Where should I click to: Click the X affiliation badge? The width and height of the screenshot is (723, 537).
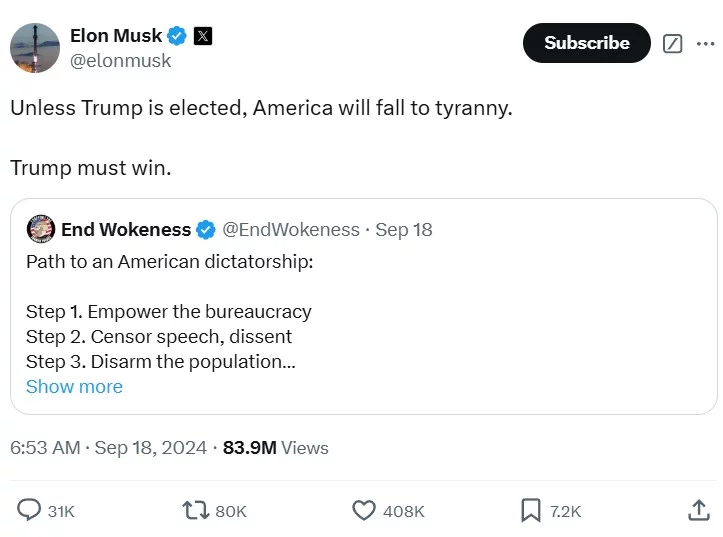click(x=202, y=36)
